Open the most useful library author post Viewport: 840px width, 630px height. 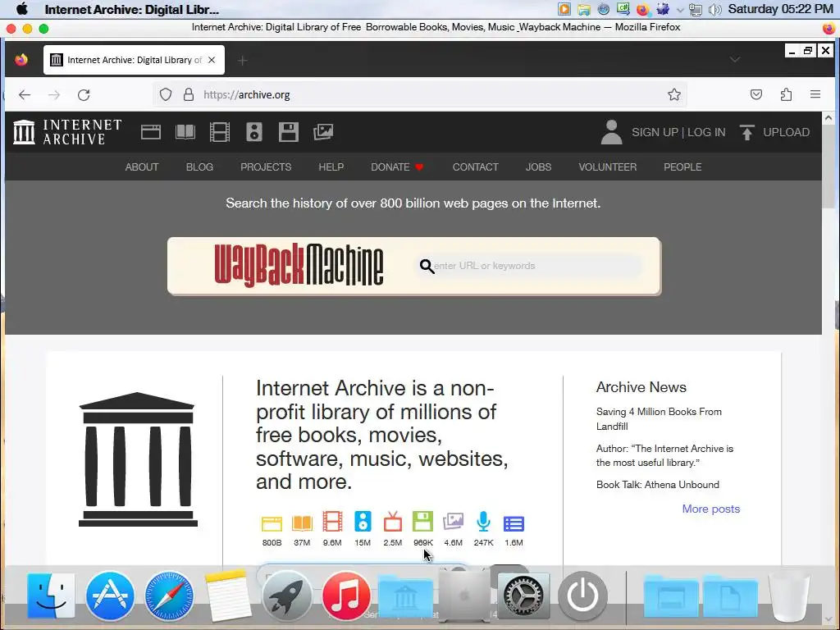tap(664, 455)
